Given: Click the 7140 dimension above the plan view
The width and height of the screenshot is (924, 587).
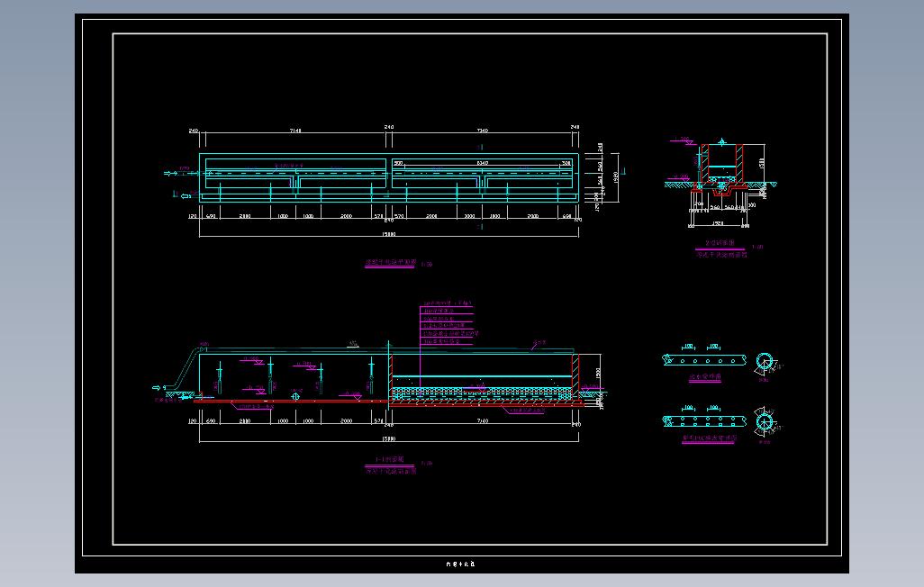Looking at the screenshot, I should click(295, 131).
